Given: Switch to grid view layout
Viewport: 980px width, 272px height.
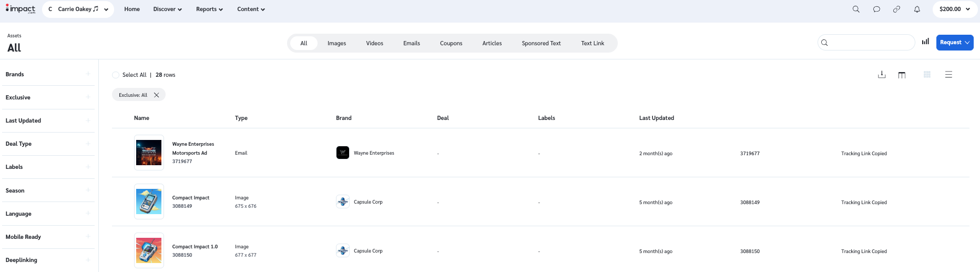Looking at the screenshot, I should (927, 75).
